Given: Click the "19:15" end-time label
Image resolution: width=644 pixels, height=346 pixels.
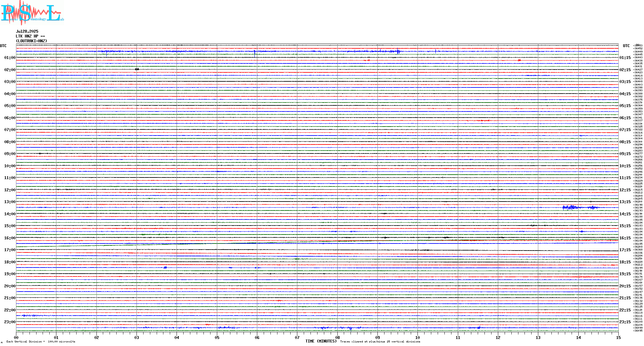Looking at the screenshot, I should [625, 274].
